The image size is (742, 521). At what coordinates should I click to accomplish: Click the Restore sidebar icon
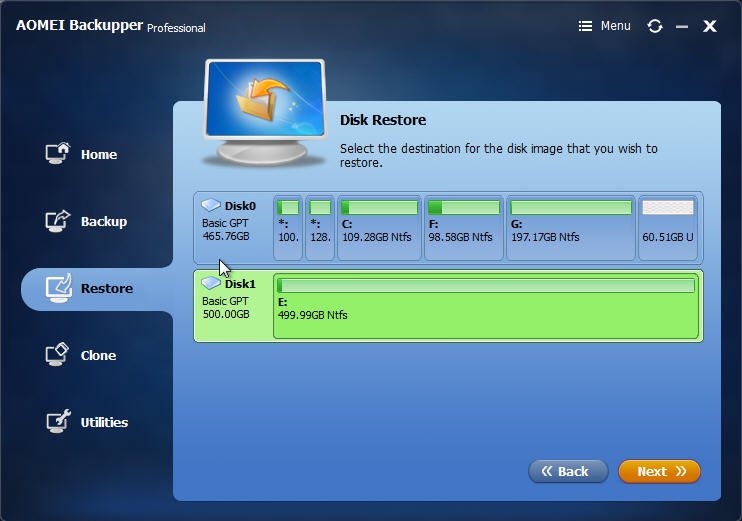point(59,288)
